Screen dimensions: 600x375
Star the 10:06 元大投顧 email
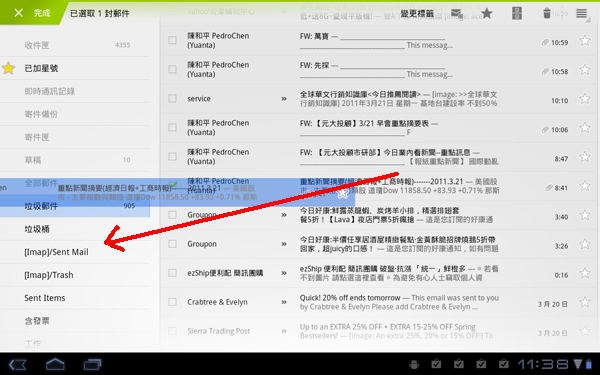[x=584, y=127]
